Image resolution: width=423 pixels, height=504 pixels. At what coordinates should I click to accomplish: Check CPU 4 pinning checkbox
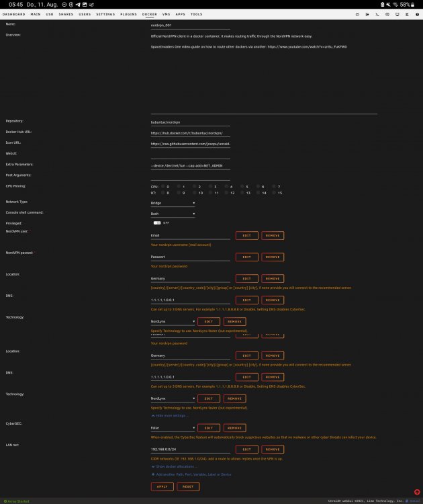click(226, 186)
